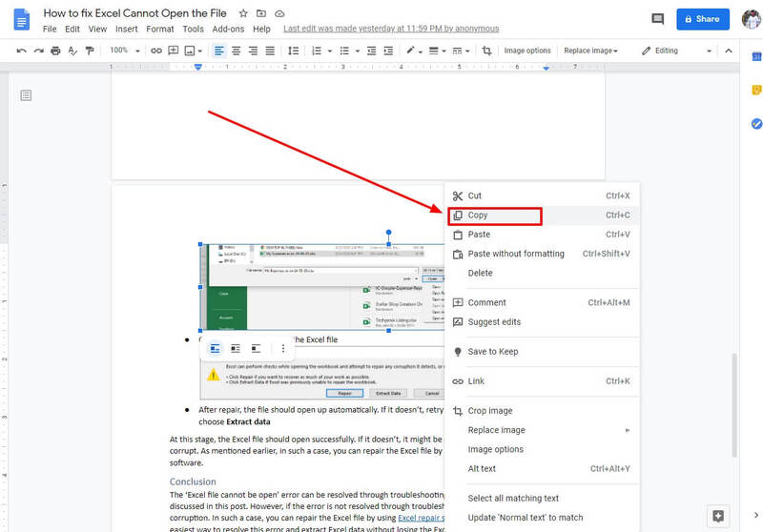Open the comment history icon

click(x=658, y=19)
